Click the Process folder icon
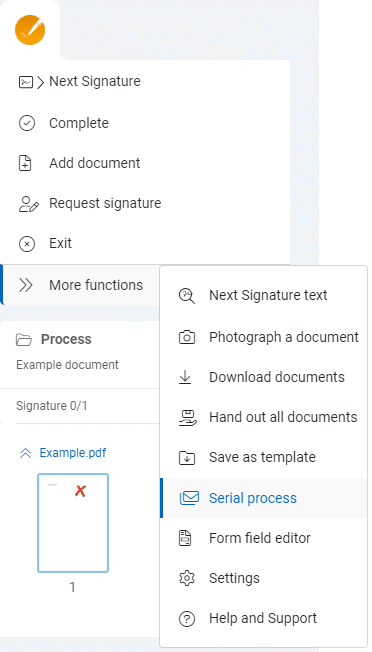 click(x=24, y=340)
